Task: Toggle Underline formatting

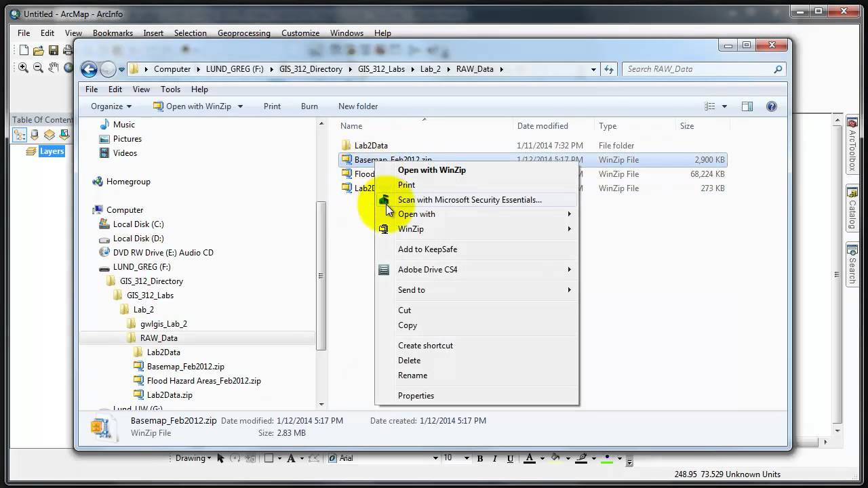Action: pos(510,458)
